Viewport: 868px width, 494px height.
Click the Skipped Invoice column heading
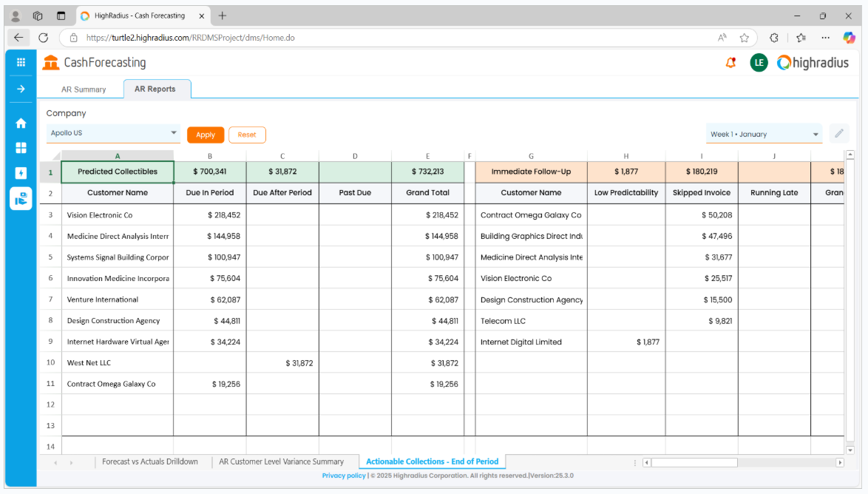pyautogui.click(x=702, y=193)
